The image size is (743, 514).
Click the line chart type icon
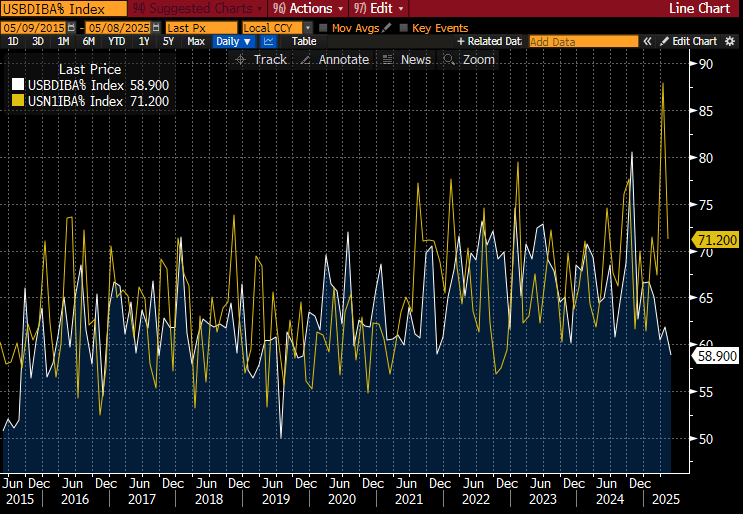point(269,41)
